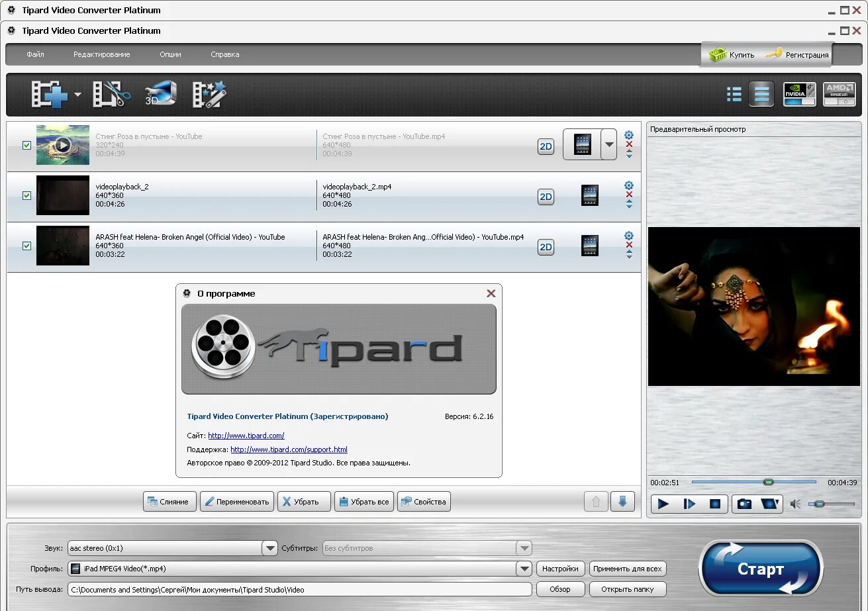Stop the preview playback

(x=715, y=504)
